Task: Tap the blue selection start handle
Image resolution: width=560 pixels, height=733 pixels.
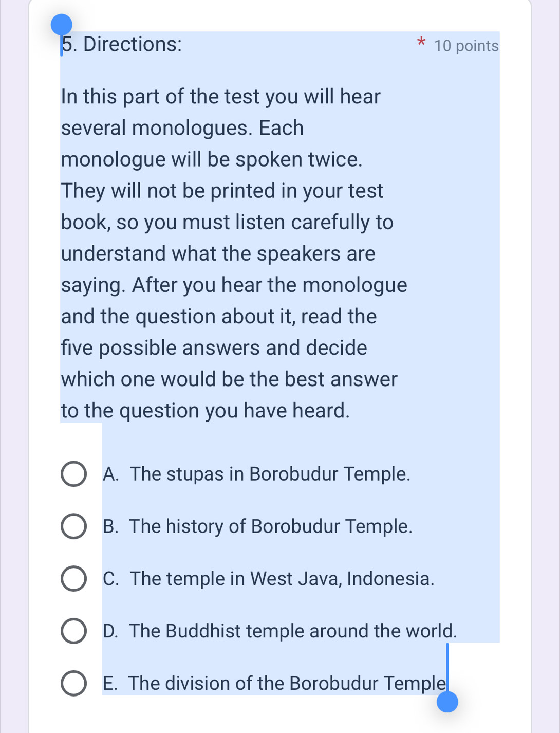Action: tap(62, 24)
